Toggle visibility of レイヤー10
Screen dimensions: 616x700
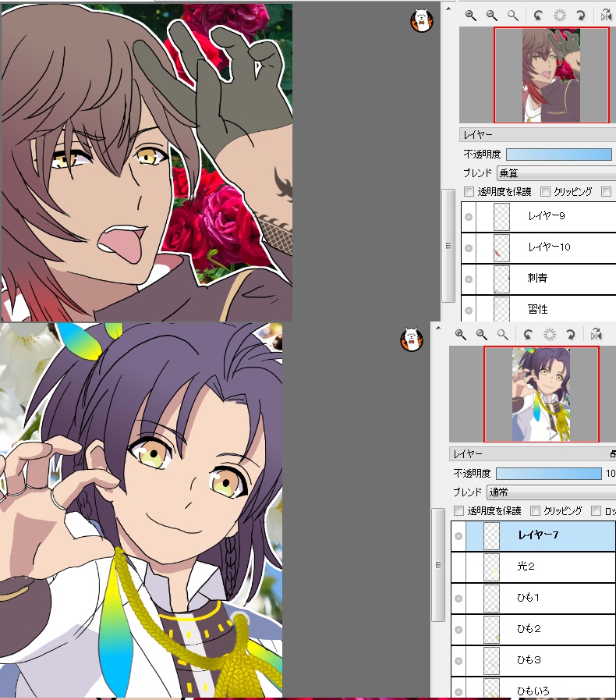pos(469,247)
